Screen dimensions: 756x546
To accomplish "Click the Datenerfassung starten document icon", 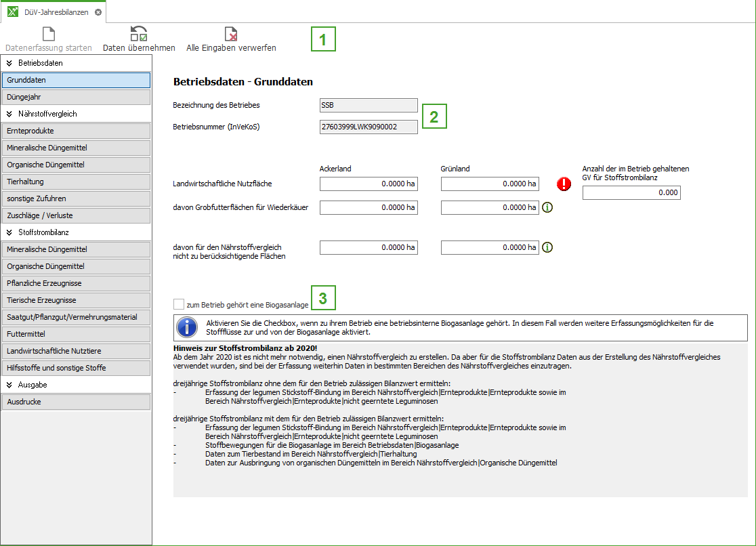I will tap(48, 34).
